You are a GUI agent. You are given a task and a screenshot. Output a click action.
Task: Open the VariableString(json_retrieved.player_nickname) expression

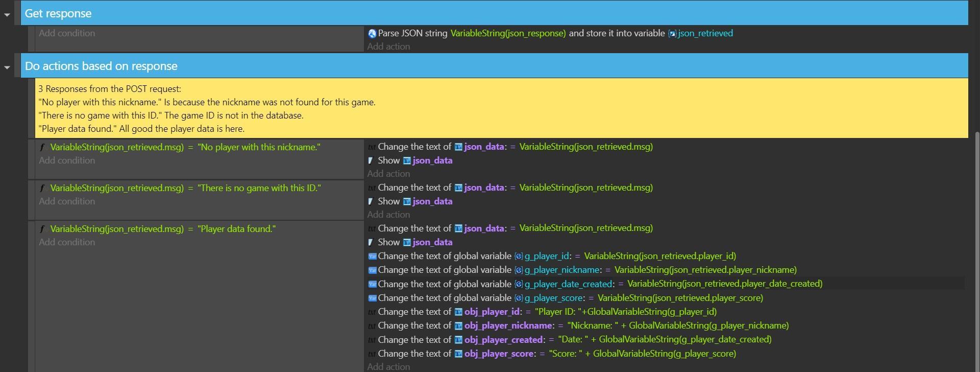coord(705,270)
